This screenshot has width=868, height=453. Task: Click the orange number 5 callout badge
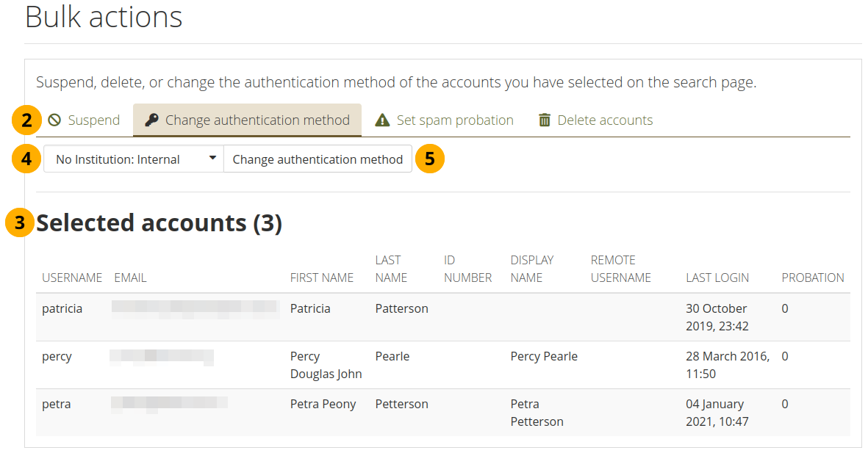430,159
